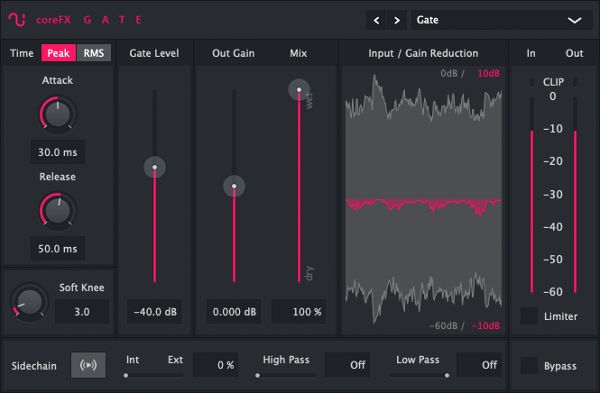Enable the Limiter checkbox
Viewport: 600px width, 393px height.
(529, 316)
